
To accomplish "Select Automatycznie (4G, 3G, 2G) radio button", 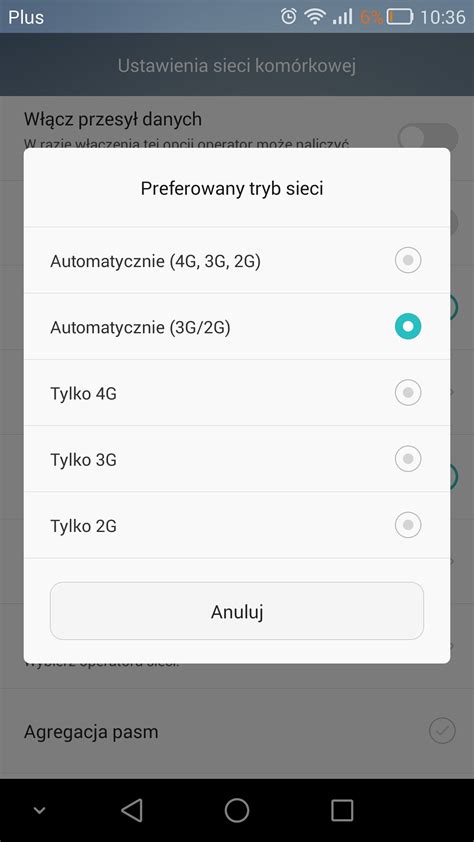I will pos(408,260).
